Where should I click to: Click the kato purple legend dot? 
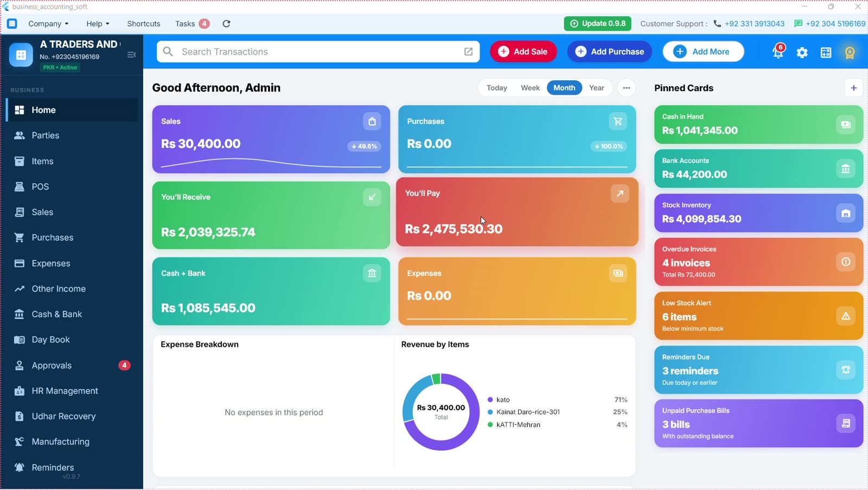490,400
